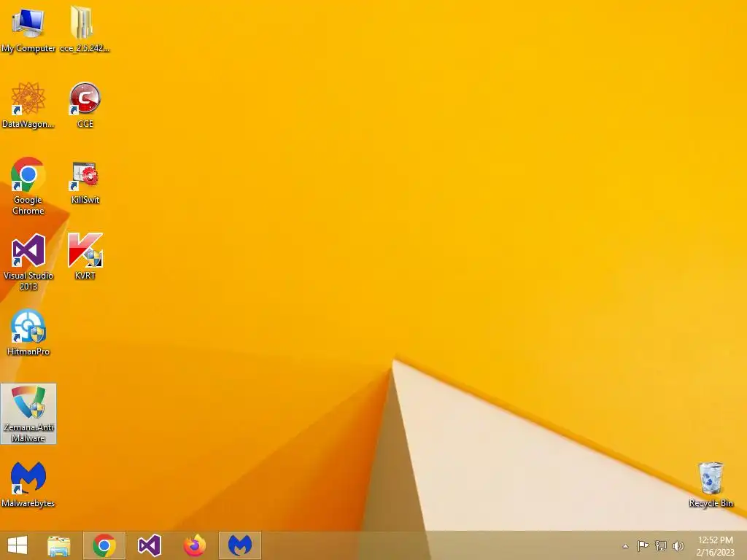Select the CCE desktop shortcut
This screenshot has height=560, width=747.
(x=85, y=105)
